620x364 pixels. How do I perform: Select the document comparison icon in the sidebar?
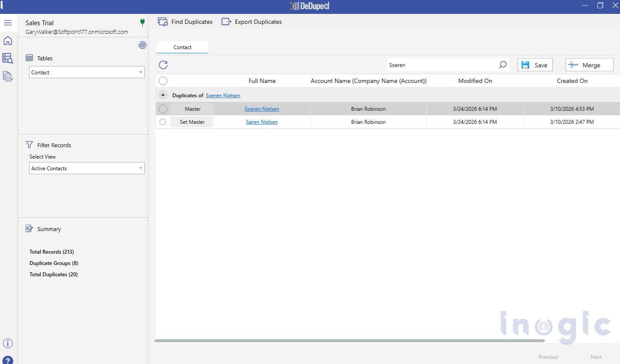(x=7, y=75)
